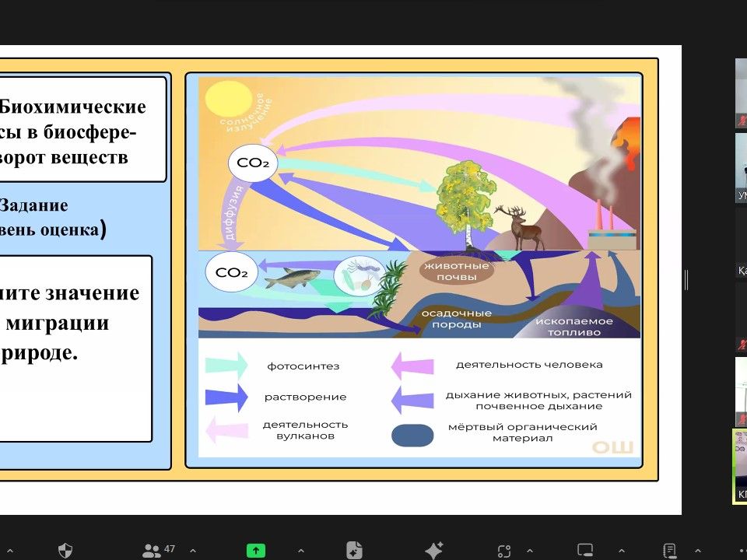The height and width of the screenshot is (560, 747).
Task: Open the More options ellipsis
Action: [x=739, y=550]
